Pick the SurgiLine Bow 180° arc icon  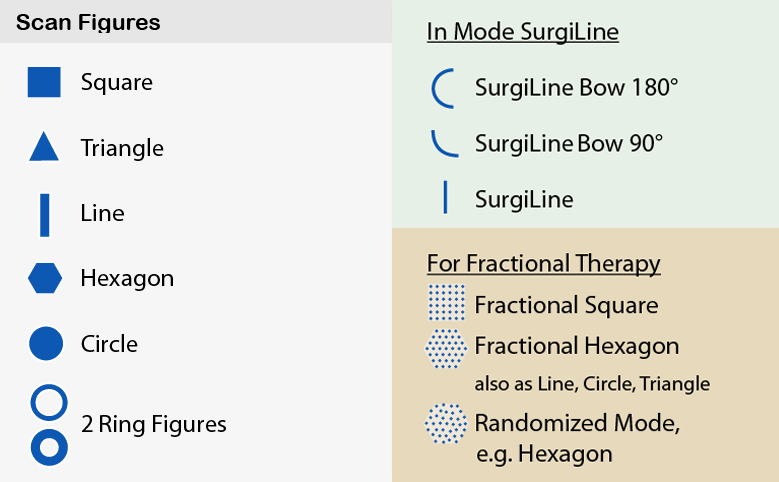[x=443, y=88]
